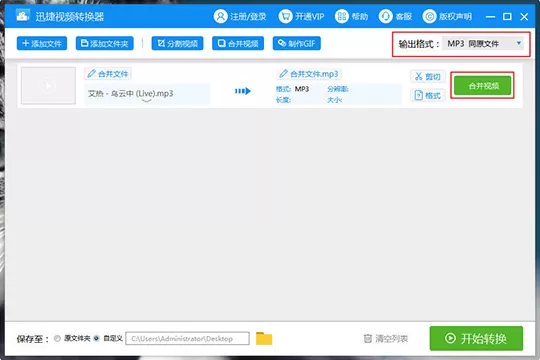
Task: Click the 剪切 cut button
Action: (428, 76)
